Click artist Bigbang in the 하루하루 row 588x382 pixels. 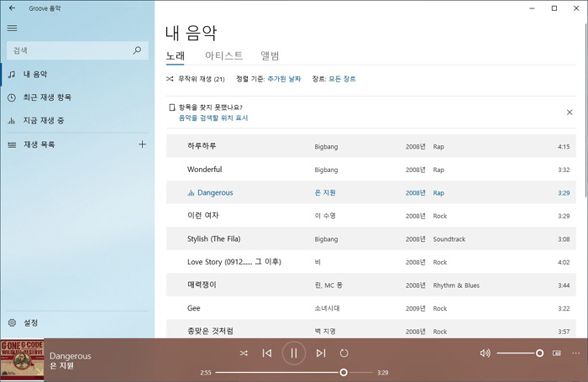coord(326,147)
